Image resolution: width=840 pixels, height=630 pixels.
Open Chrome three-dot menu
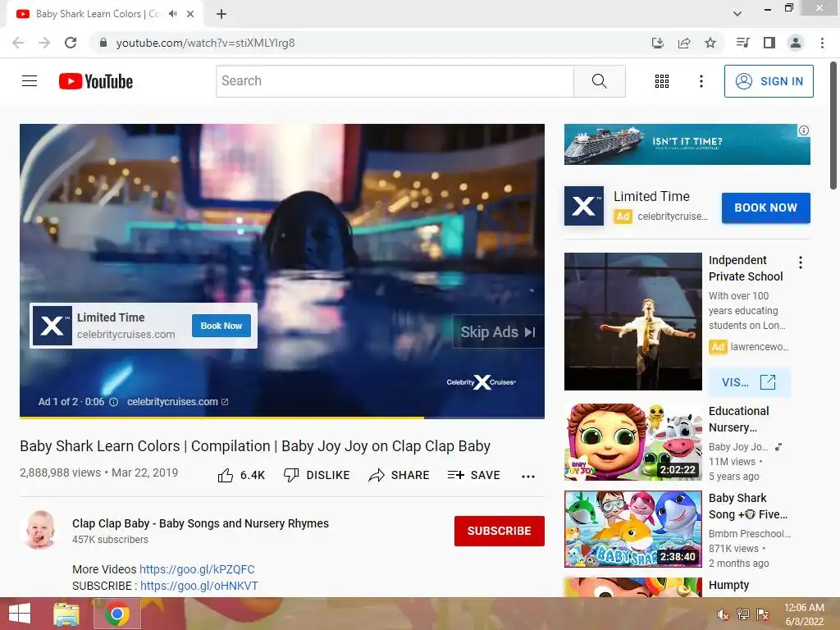(x=822, y=43)
